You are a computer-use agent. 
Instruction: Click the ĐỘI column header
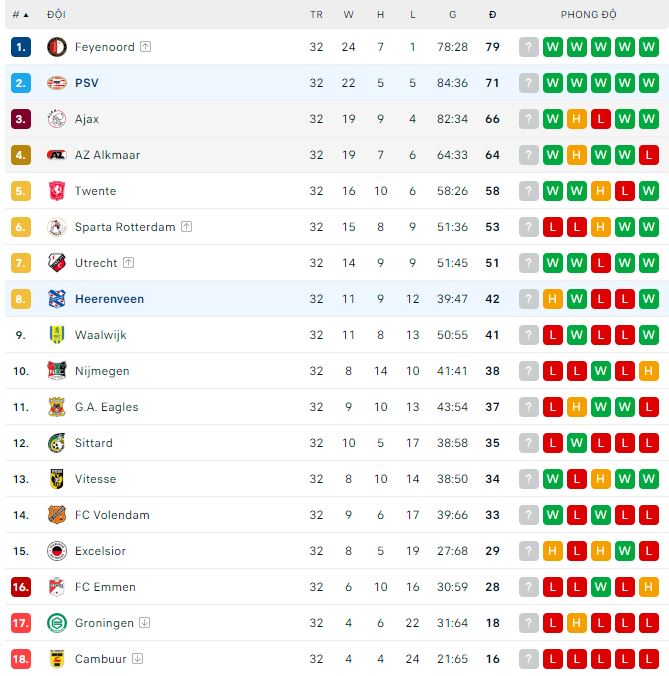[56, 15]
